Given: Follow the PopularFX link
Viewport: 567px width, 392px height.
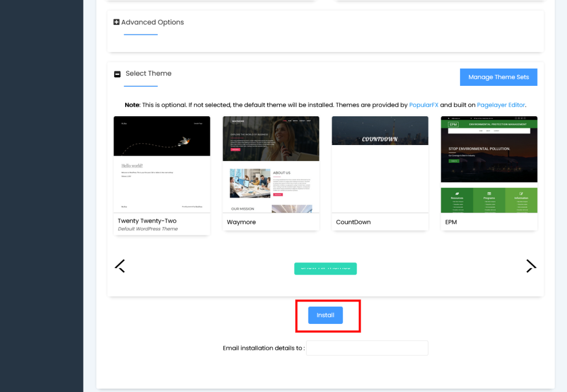Looking at the screenshot, I should pos(424,105).
